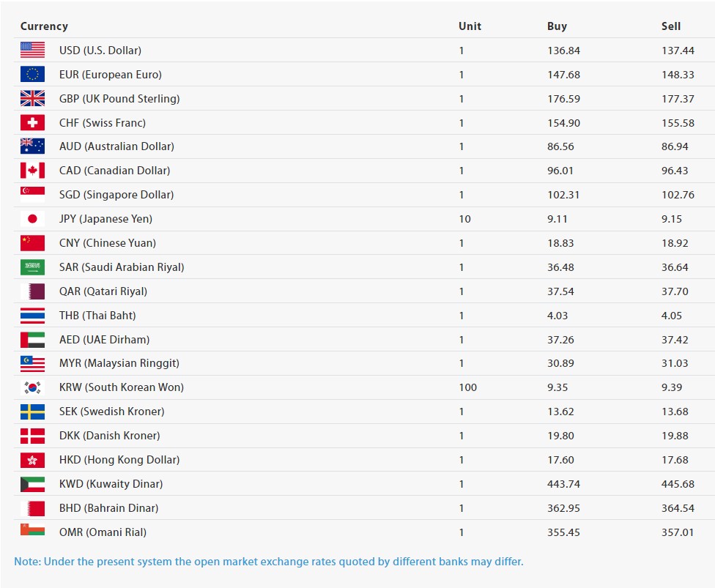The image size is (715, 588).
Task: Click the Japanese flag icon
Action: [x=32, y=219]
